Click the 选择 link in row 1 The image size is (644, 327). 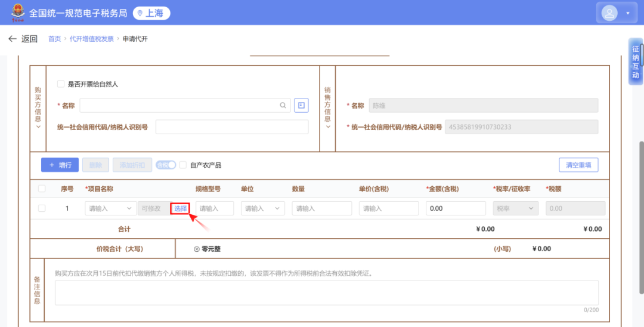point(180,208)
